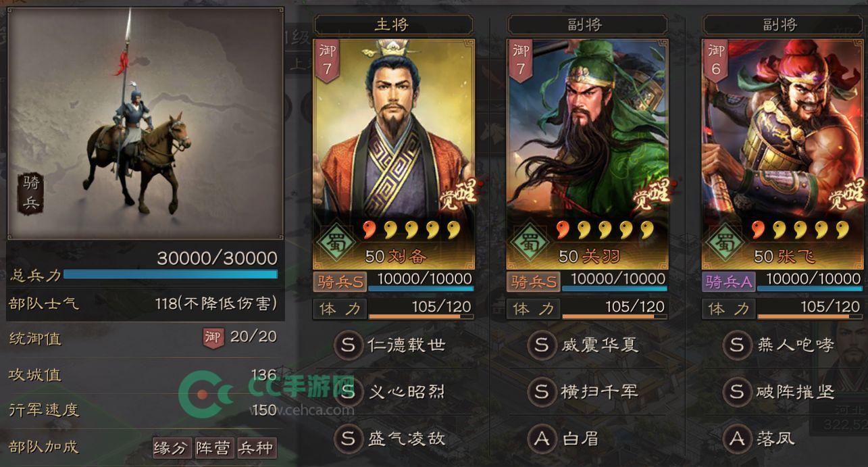
Task: Click the 骑兵 troop type badge on portrait
Action: click(x=31, y=193)
